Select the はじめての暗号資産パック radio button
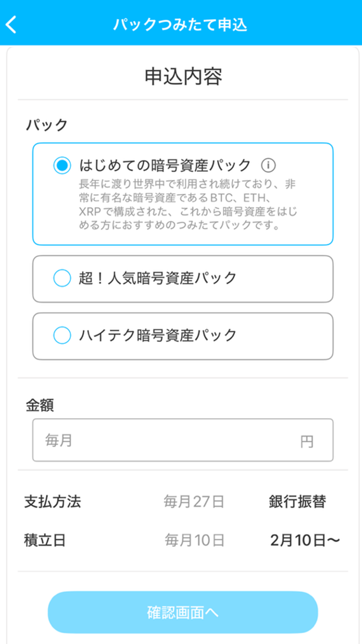This screenshot has width=362, height=644. click(62, 165)
